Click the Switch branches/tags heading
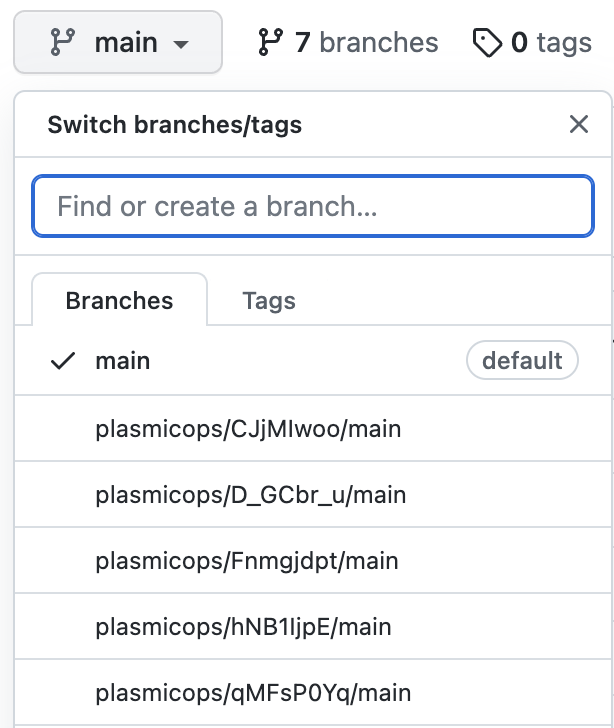 175,125
